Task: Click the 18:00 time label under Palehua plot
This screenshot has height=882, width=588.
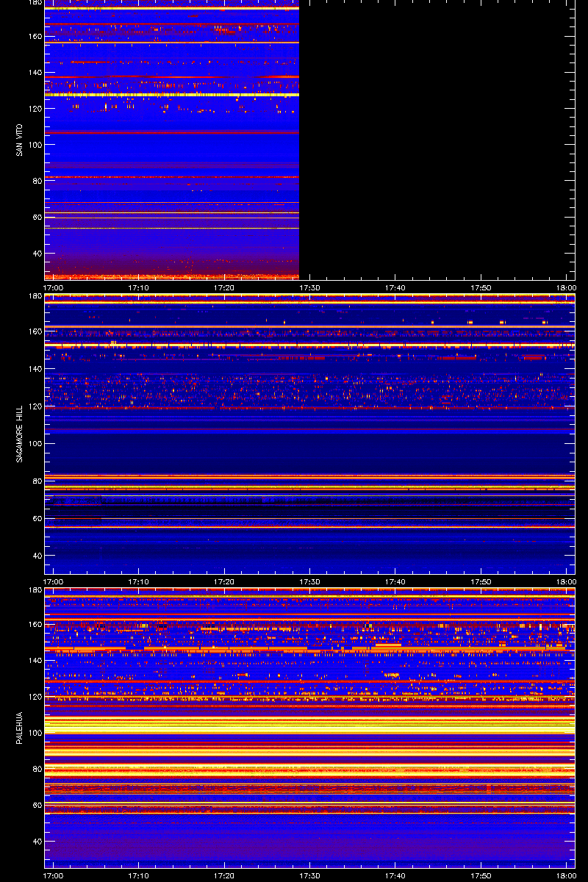Action: 566,875
